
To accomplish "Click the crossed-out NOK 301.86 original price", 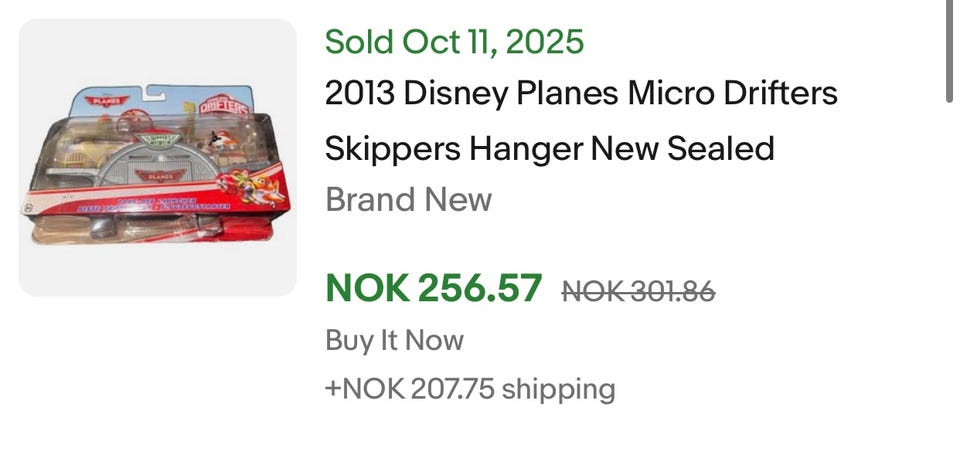I will 638,291.
